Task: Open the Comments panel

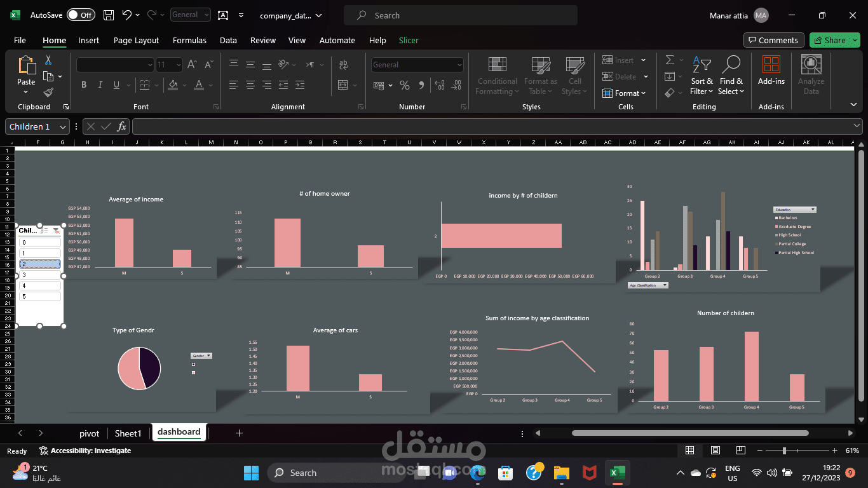Action: (773, 39)
